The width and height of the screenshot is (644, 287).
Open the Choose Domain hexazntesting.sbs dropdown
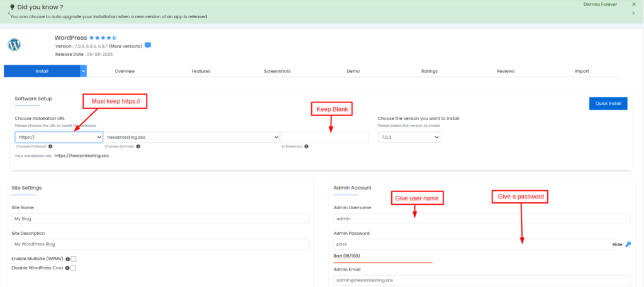pos(191,138)
